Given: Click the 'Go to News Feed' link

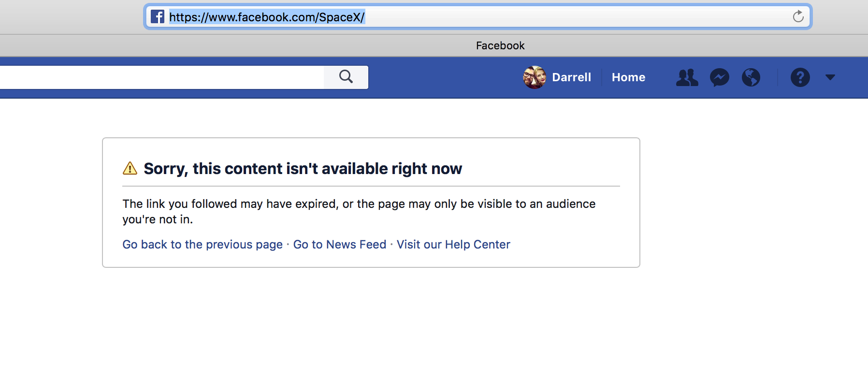Looking at the screenshot, I should (x=340, y=245).
